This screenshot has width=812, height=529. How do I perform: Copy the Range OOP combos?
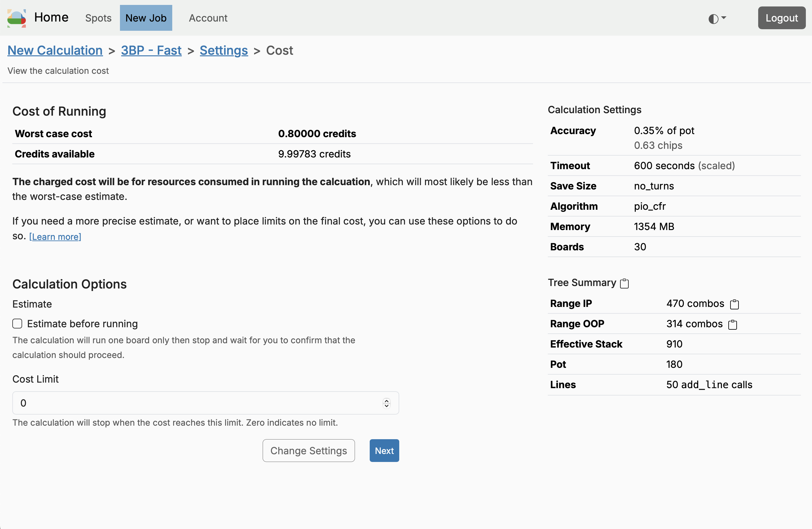tap(733, 325)
